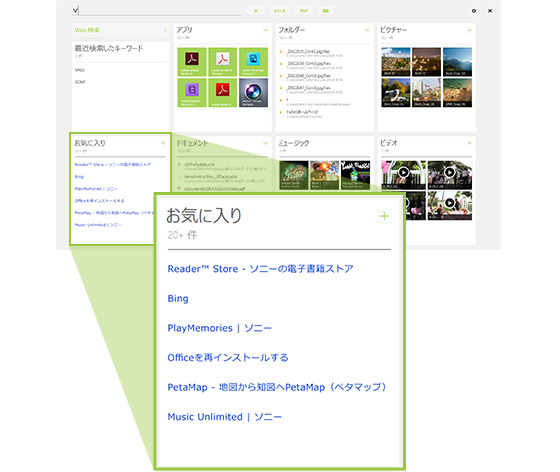Image resolution: width=560 pixels, height=472 pixels.
Task: Play the first green album art in ミュージック
Action: pyautogui.click(x=294, y=175)
